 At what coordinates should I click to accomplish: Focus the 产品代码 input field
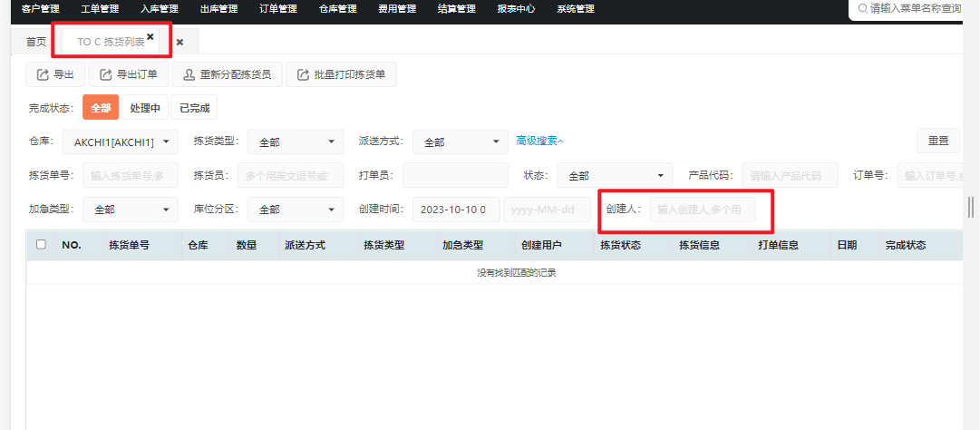(790, 176)
